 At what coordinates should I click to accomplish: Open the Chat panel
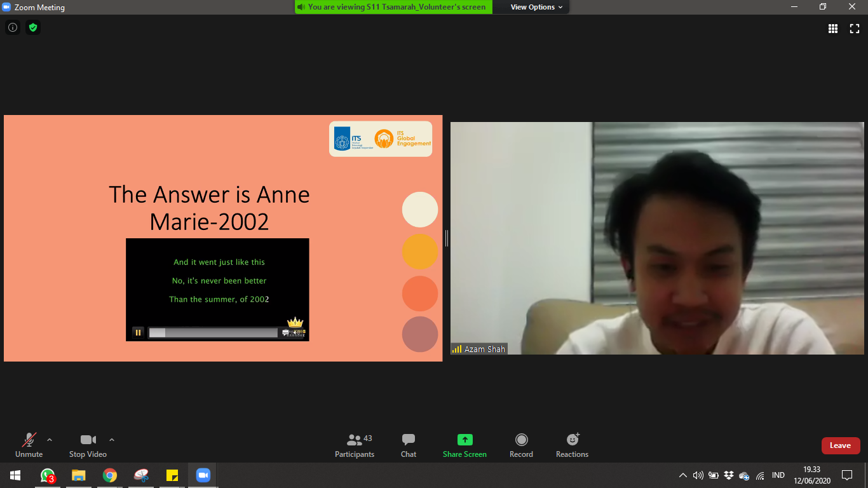pos(409,445)
